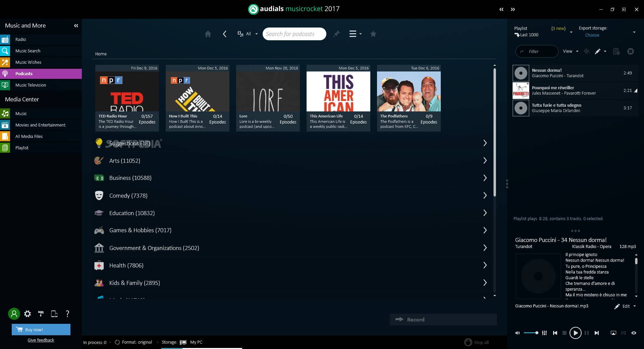The width and height of the screenshot is (644, 349).
Task: Go to the podcasts home icon
Action: pyautogui.click(x=208, y=34)
